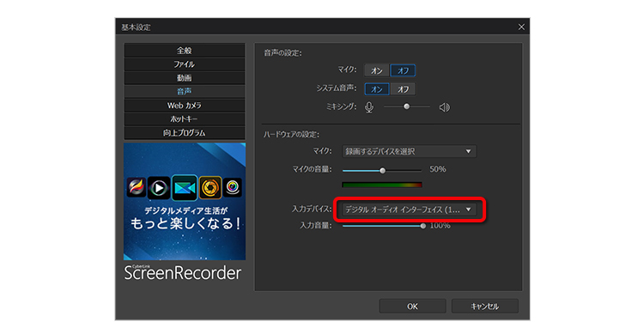Select the ファイル settings tab
This screenshot has width=644, height=322.
[185, 64]
